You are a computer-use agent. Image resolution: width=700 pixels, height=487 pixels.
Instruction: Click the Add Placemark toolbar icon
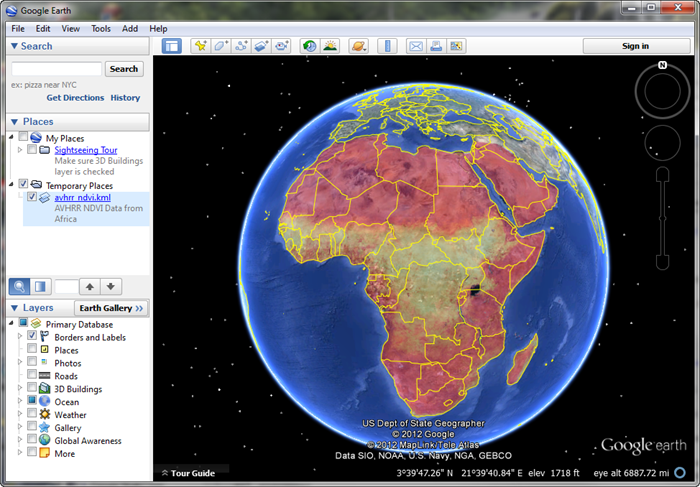200,46
